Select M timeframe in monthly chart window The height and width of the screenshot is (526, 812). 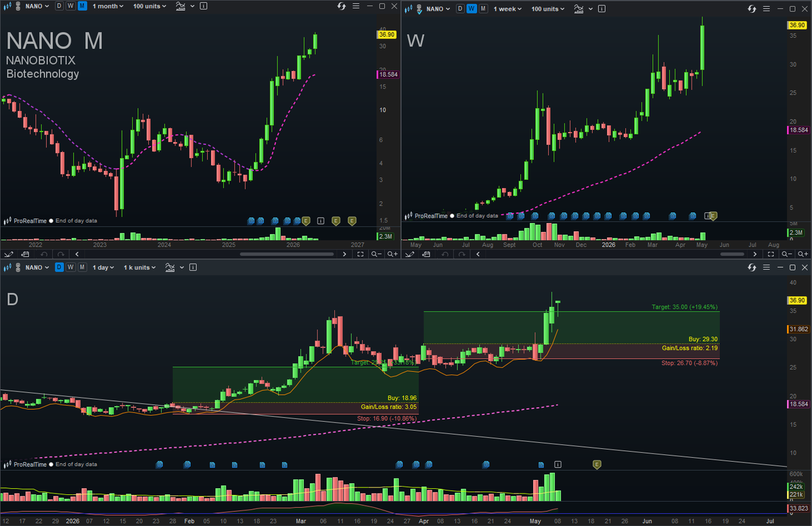tap(82, 6)
